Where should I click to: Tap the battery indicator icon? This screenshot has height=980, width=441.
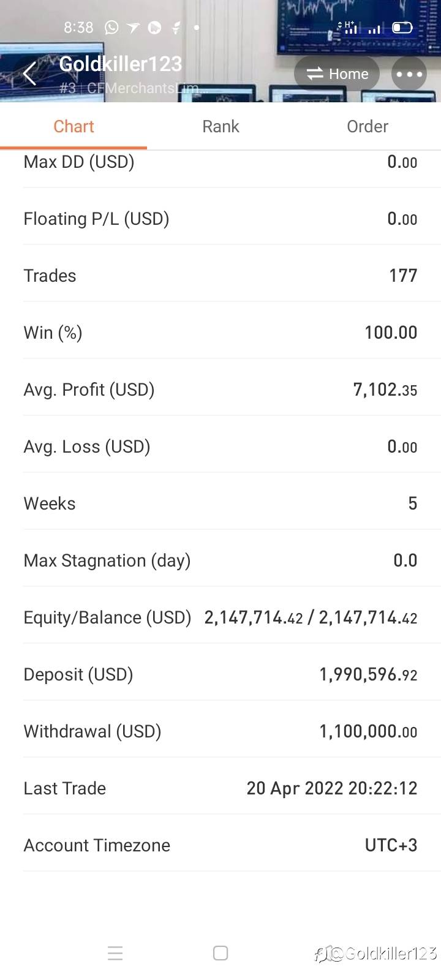[402, 28]
